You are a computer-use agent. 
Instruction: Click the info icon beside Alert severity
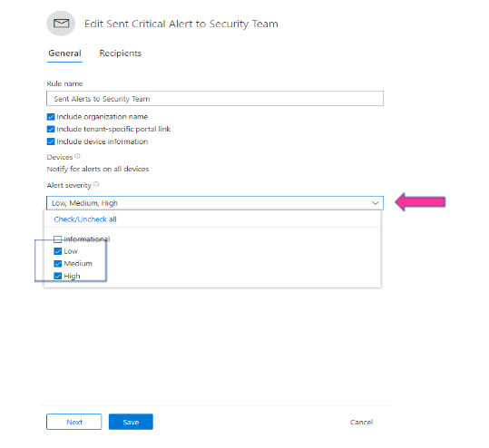point(96,184)
